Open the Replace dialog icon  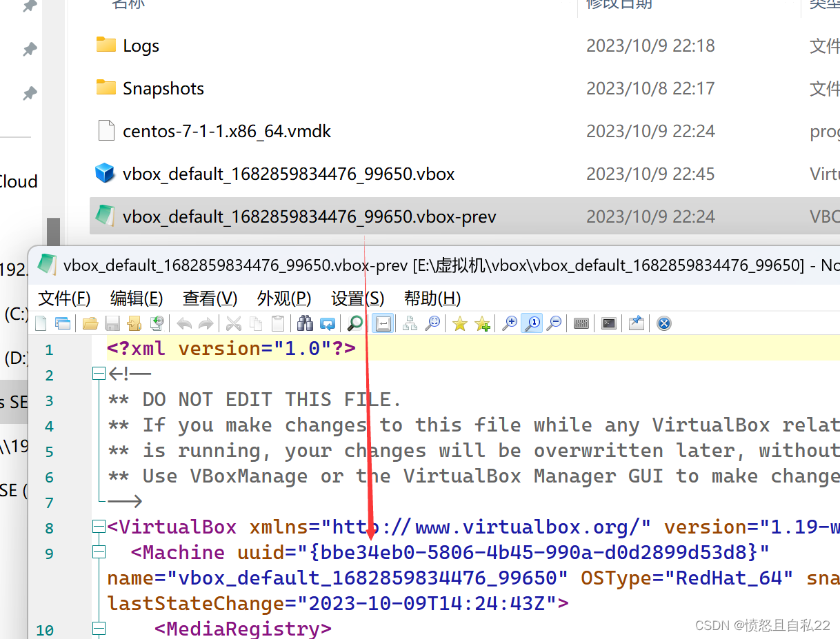328,323
